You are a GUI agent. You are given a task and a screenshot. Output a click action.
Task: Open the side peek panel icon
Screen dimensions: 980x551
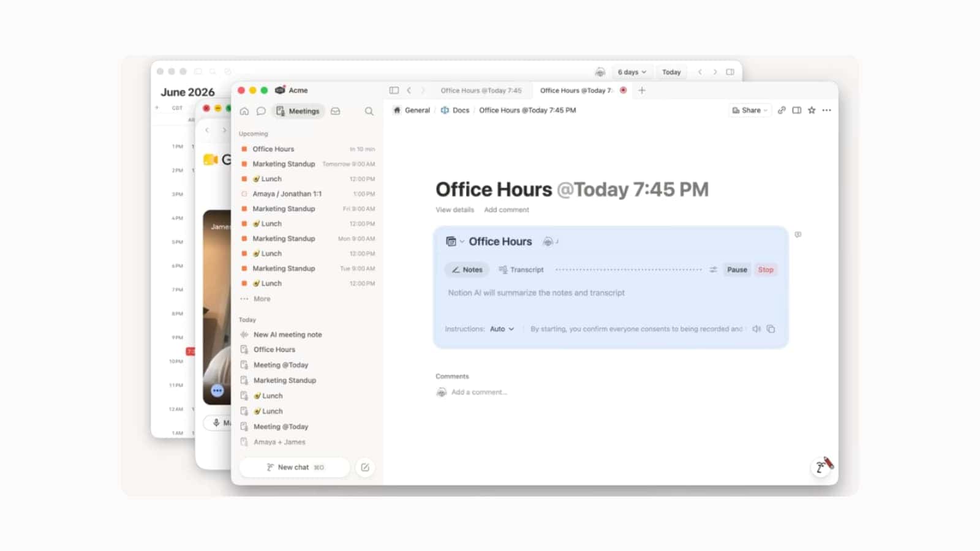(797, 110)
